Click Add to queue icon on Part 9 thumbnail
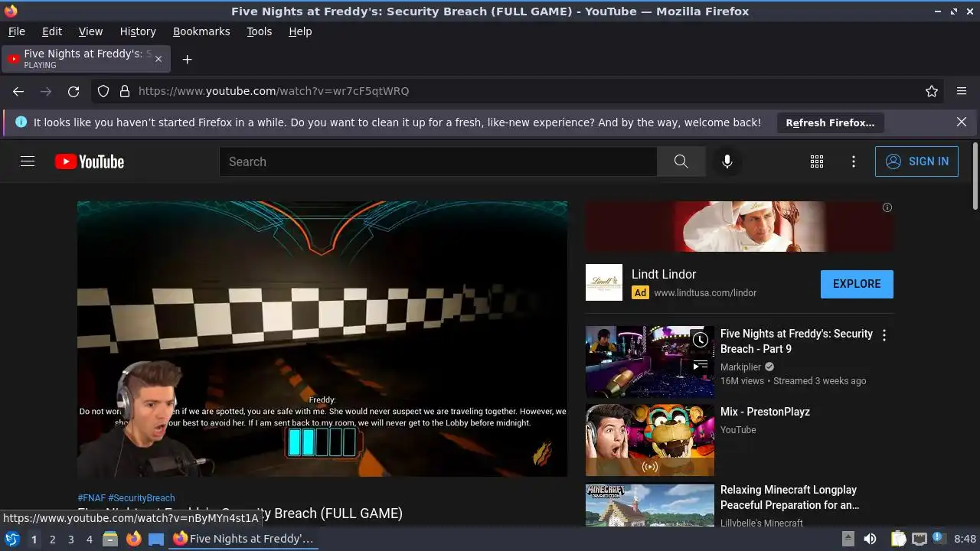 pyautogui.click(x=700, y=365)
